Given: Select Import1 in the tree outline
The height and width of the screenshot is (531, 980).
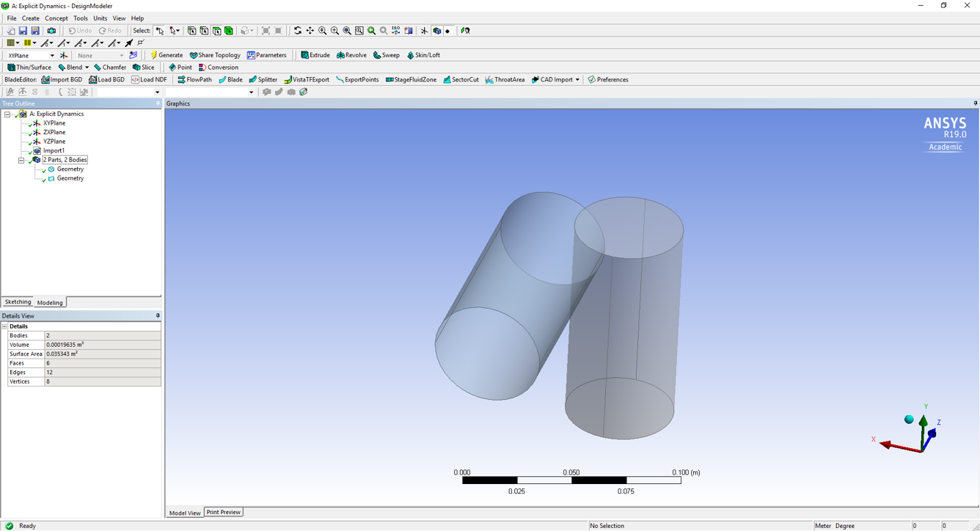Looking at the screenshot, I should [54, 151].
